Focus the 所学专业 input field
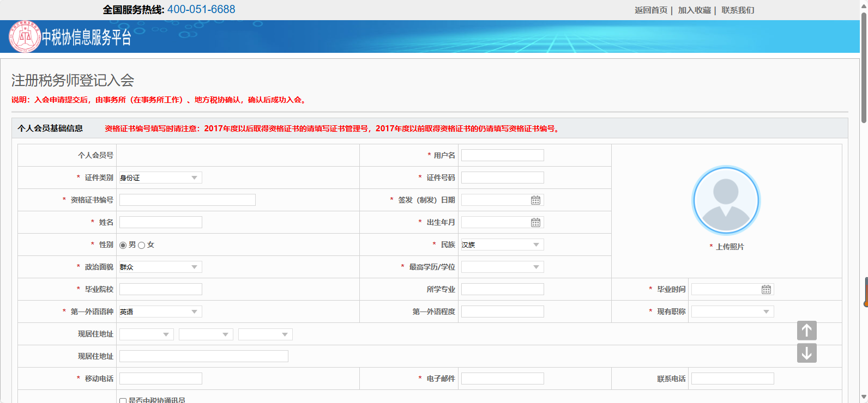Screen dimensions: 868x403 502,289
